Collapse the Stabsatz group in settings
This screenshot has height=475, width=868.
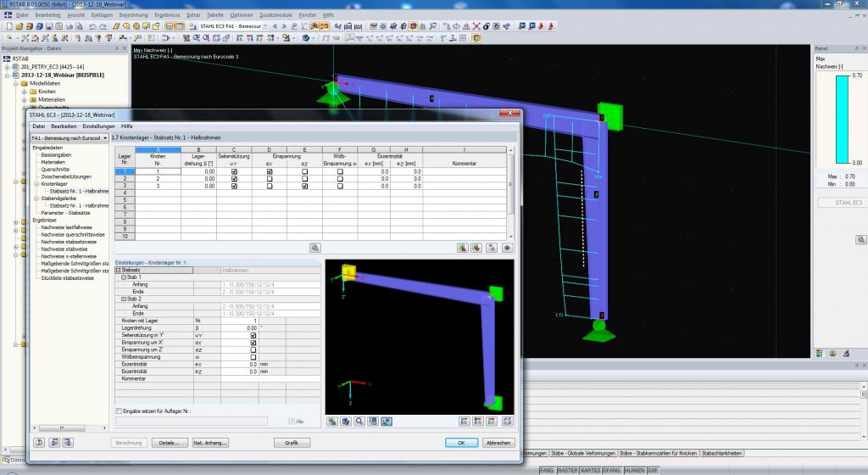(119, 271)
